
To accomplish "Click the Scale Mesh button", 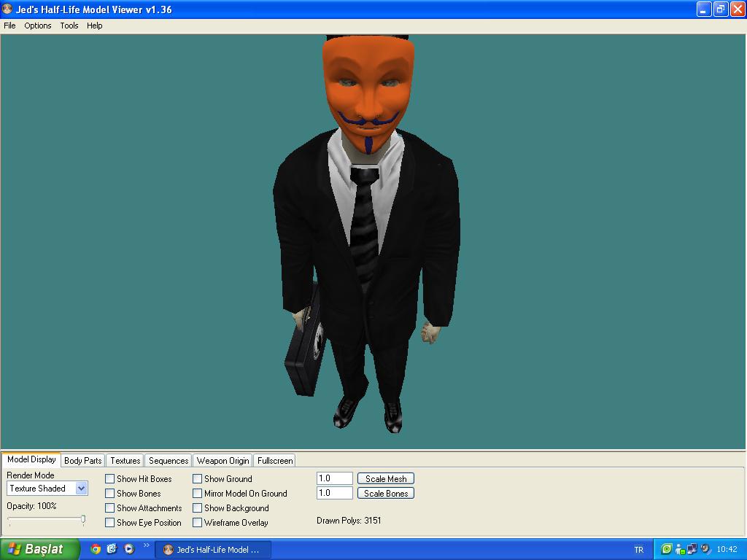I will coord(386,479).
